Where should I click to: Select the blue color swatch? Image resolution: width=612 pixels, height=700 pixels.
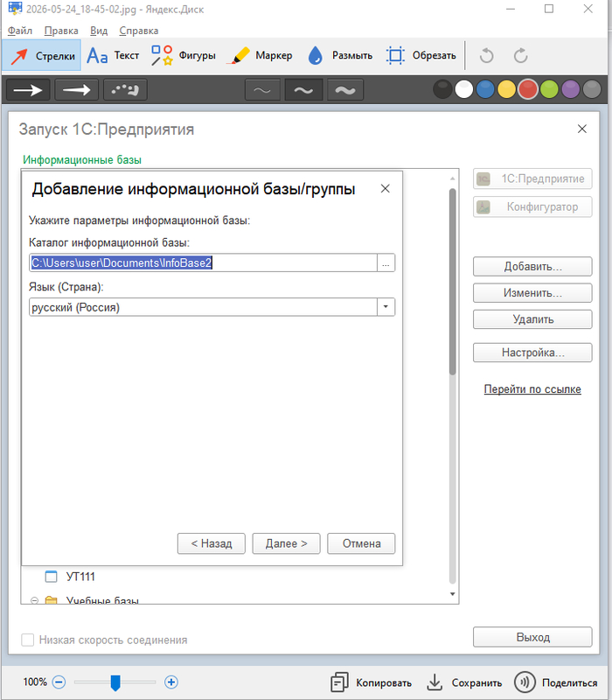[x=485, y=89]
